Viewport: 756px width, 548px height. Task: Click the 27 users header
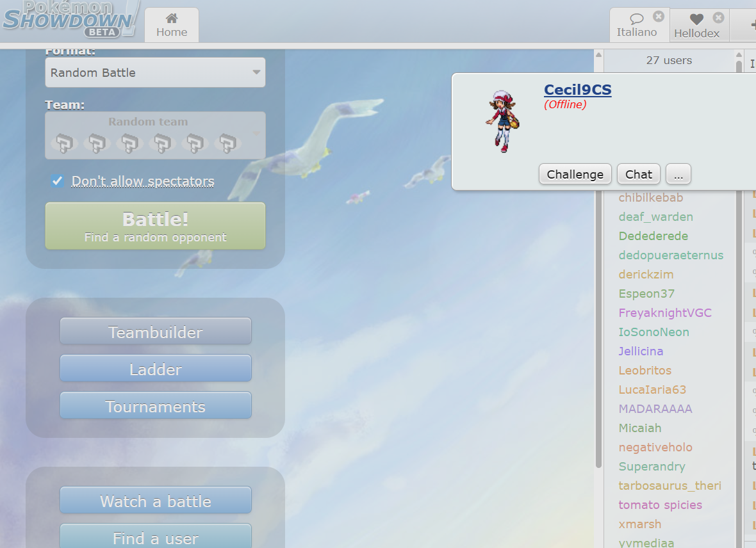(669, 60)
